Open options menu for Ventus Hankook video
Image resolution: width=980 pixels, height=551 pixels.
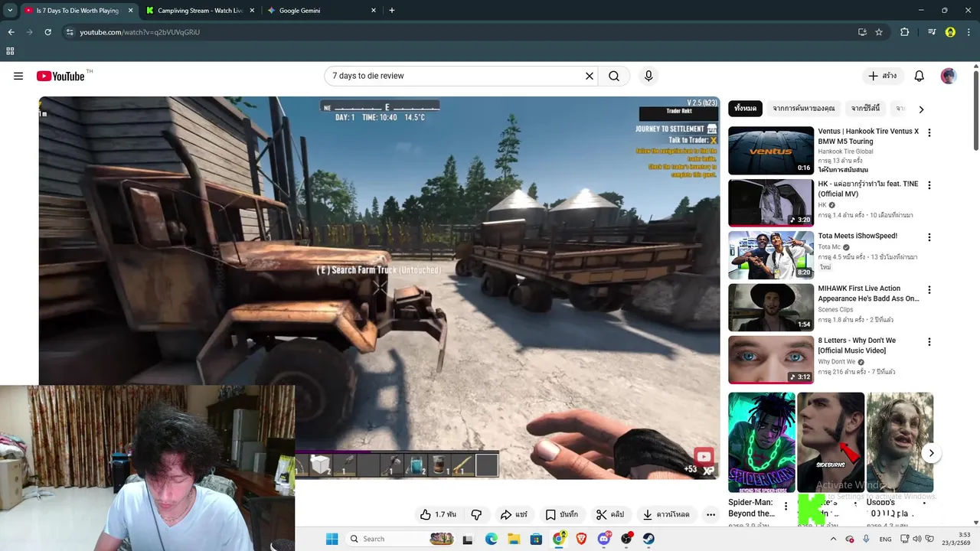(929, 133)
